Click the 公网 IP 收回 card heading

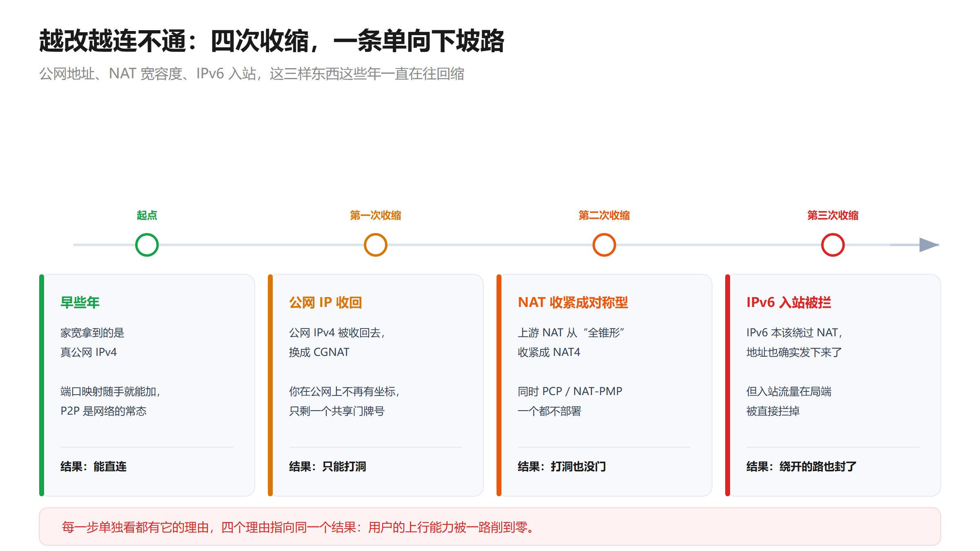(325, 302)
